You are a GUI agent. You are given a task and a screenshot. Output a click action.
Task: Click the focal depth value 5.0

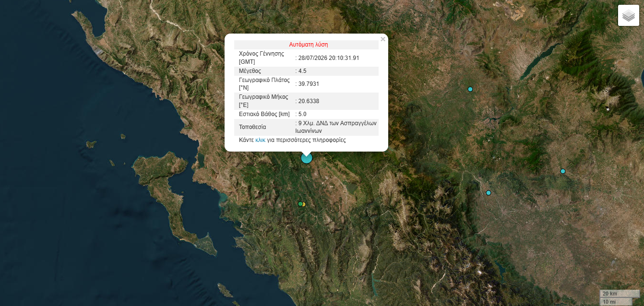pyautogui.click(x=302, y=114)
